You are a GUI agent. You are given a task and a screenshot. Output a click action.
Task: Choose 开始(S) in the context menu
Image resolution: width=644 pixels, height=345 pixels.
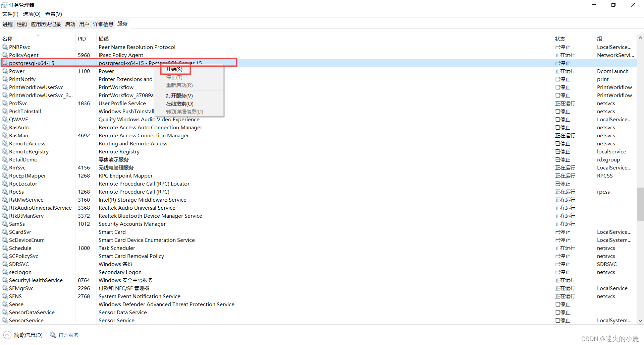click(x=174, y=69)
